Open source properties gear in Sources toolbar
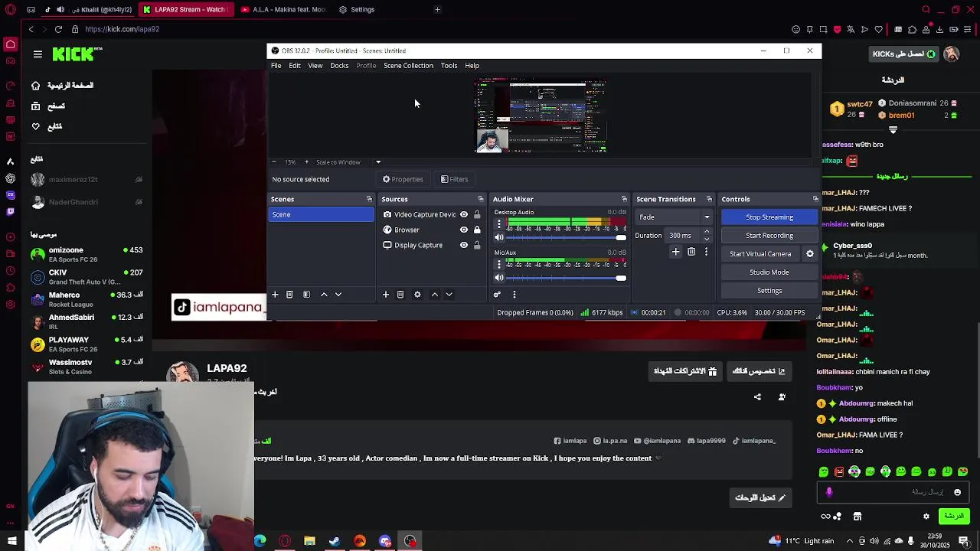Screen dimensions: 980x551 (417, 295)
